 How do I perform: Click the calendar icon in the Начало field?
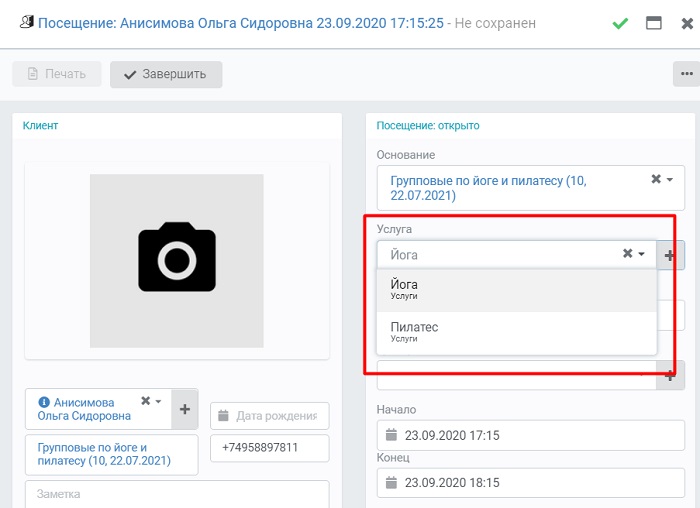point(391,434)
